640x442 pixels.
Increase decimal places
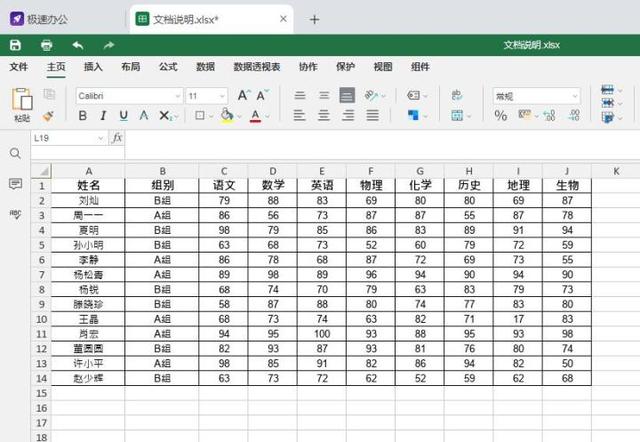549,115
